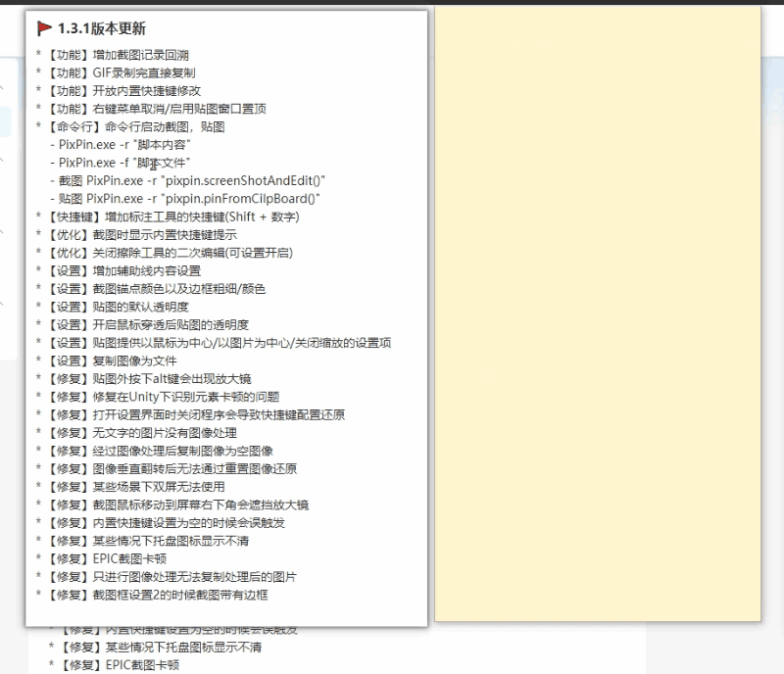Viewport: 784px width, 674px height.
Task: Click the "【修复】贴图外按下alt键会出现放大镜" line
Action: click(x=147, y=378)
